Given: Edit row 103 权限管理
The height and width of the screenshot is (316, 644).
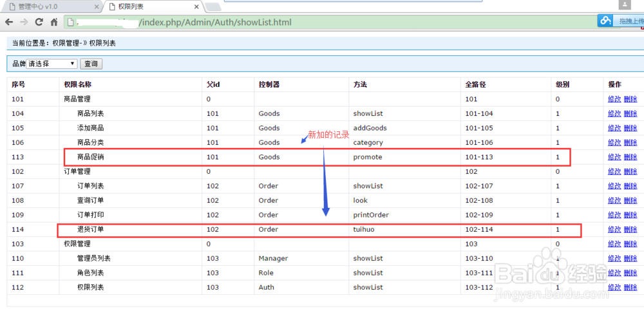Looking at the screenshot, I should click(614, 244).
